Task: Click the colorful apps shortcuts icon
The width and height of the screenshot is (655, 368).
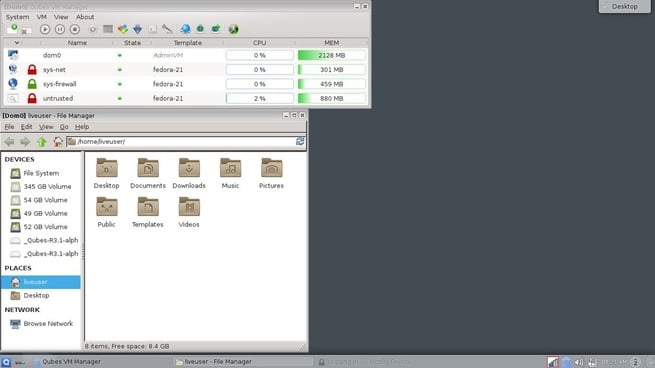Action: tap(123, 29)
